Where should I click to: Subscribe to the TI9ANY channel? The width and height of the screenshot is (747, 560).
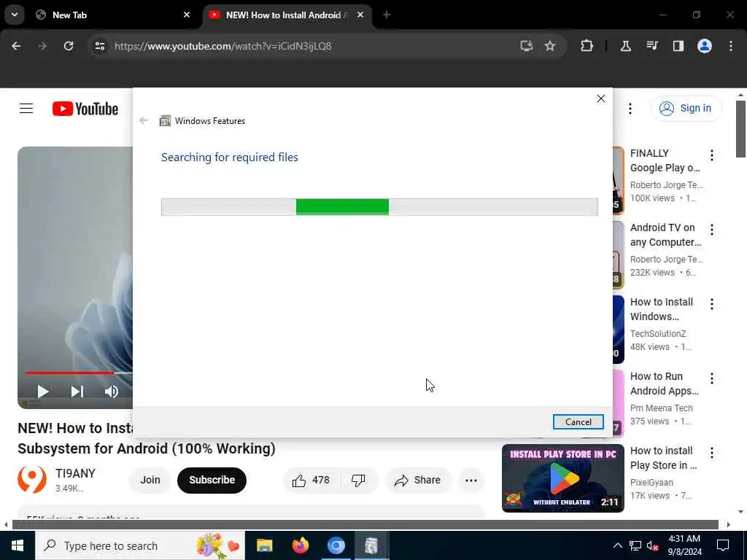tap(212, 480)
